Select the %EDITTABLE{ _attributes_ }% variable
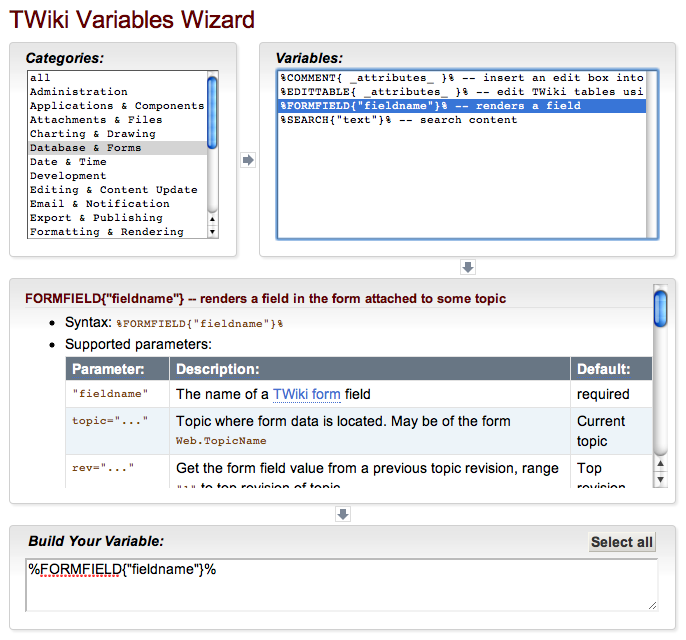 462,92
